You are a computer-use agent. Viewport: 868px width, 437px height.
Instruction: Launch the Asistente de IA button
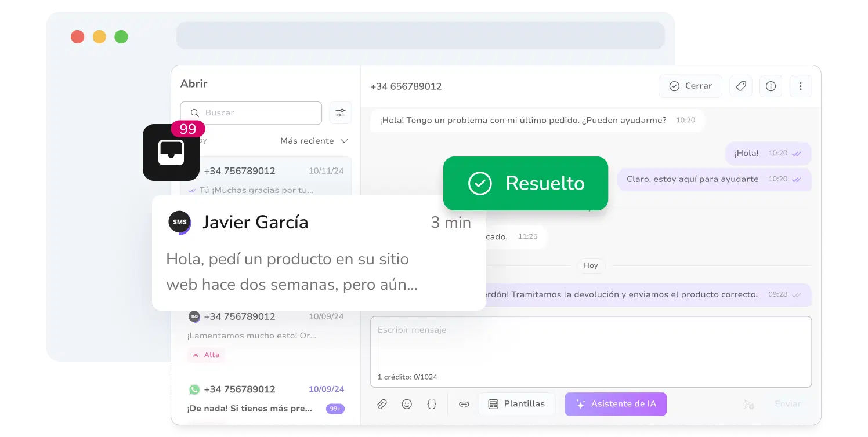pos(616,404)
